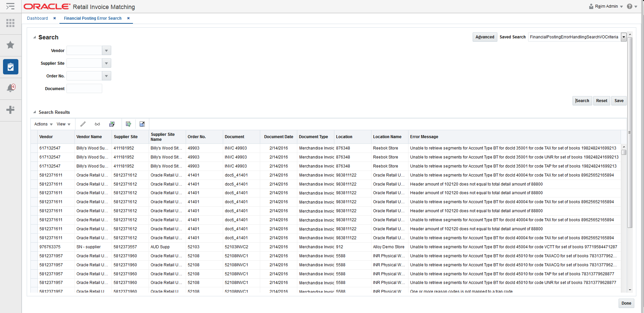Open the Actions menu
Image resolution: width=644 pixels, height=313 pixels.
[x=42, y=124]
